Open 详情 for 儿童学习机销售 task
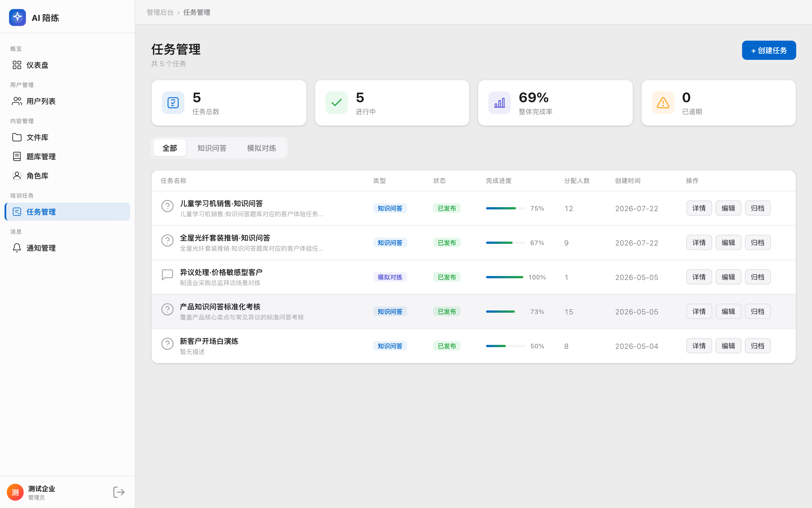812x508 pixels. tap(699, 208)
